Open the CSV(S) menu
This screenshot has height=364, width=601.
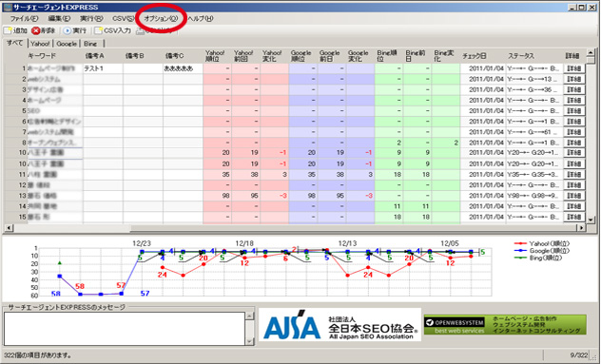123,18
